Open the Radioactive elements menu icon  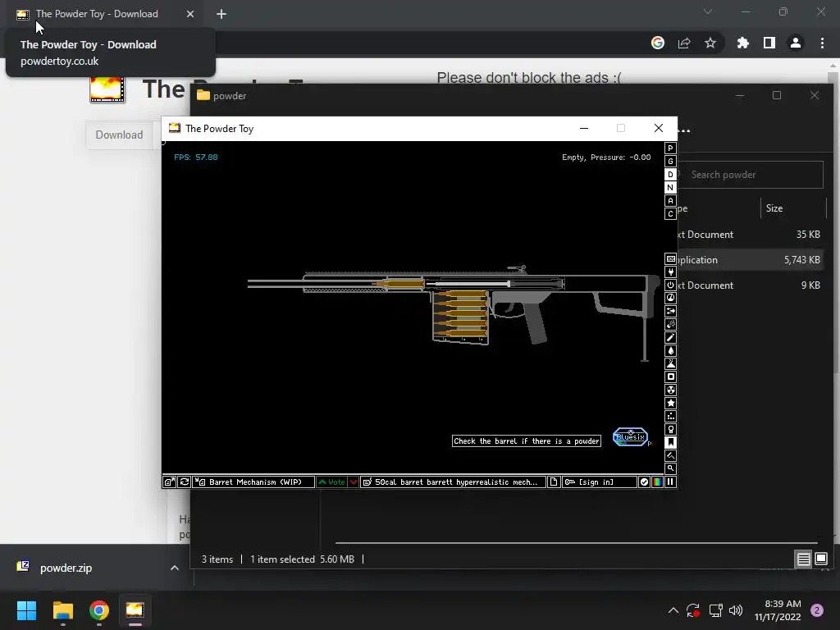tap(670, 390)
